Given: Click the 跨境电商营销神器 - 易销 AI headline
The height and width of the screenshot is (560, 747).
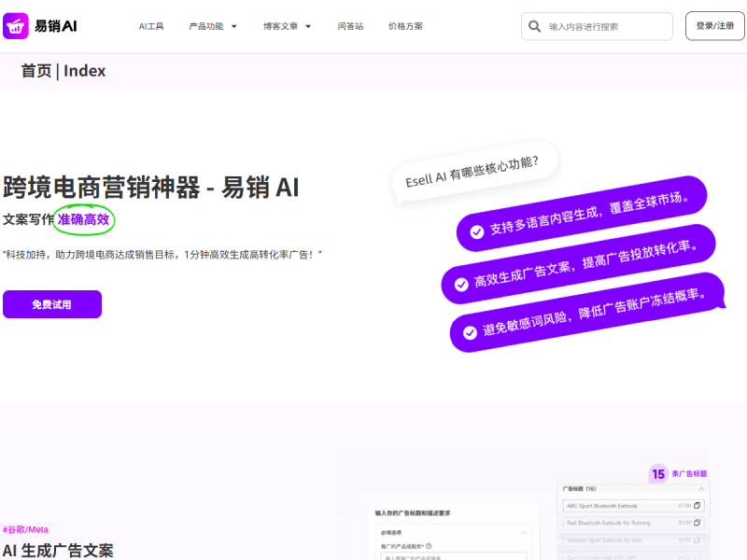Looking at the screenshot, I should [151, 188].
